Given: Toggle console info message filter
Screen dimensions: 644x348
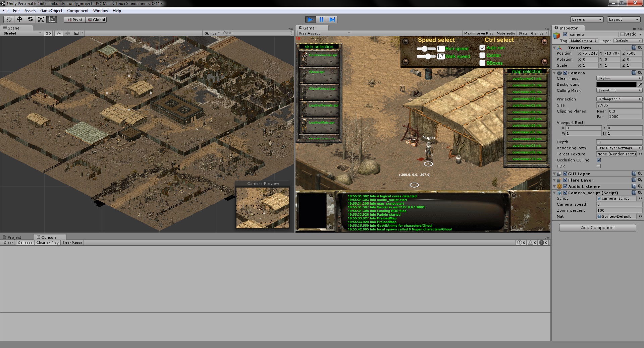Looking at the screenshot, I should [521, 242].
